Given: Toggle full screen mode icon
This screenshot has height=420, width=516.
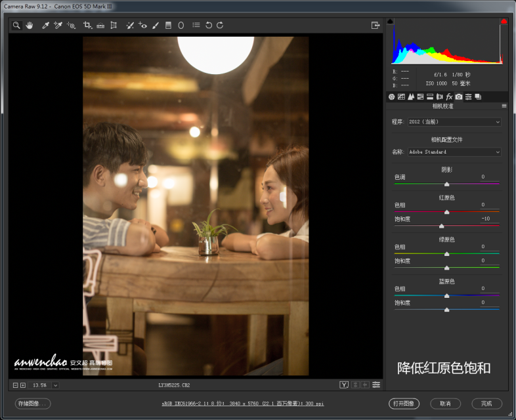Looking at the screenshot, I should 376,26.
